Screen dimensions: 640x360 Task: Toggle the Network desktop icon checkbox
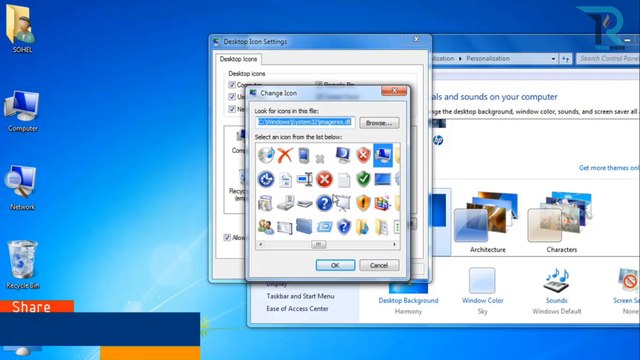232,109
